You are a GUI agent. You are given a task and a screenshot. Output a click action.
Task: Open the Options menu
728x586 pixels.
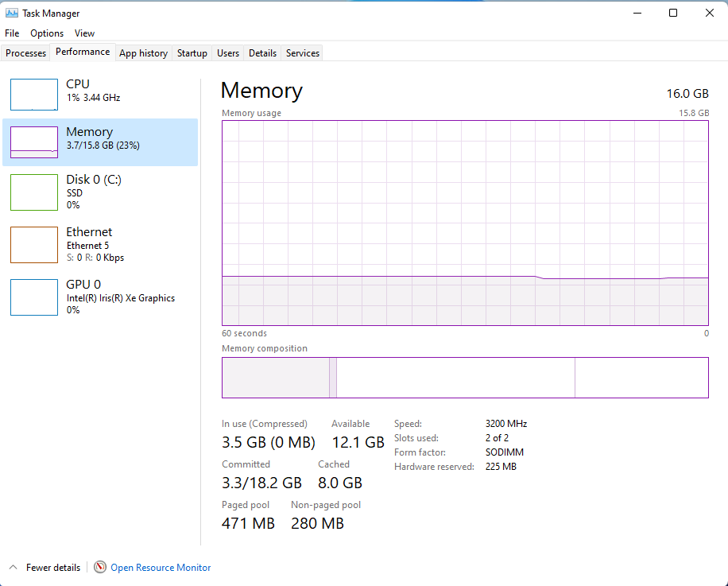47,33
